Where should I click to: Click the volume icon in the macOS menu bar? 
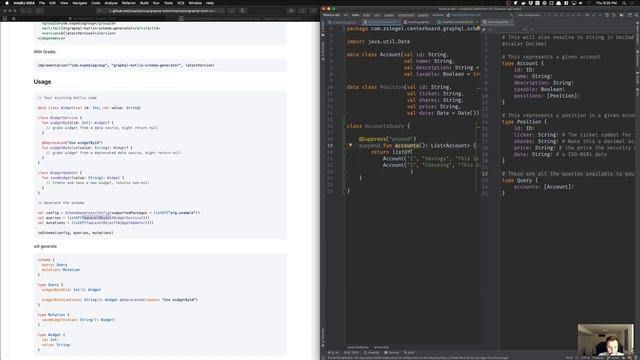[x=580, y=3]
